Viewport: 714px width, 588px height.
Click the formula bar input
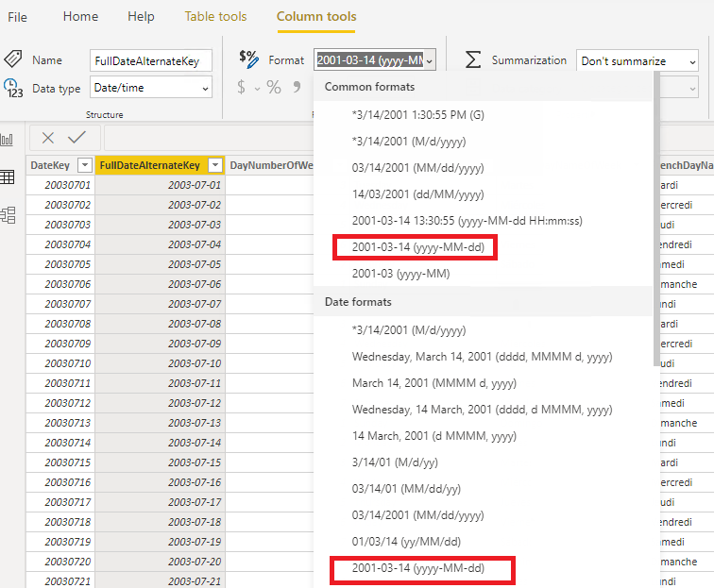click(x=209, y=138)
